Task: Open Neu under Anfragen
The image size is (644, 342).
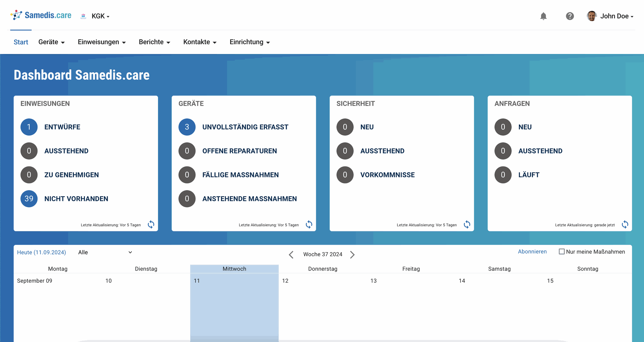Action: pos(525,127)
